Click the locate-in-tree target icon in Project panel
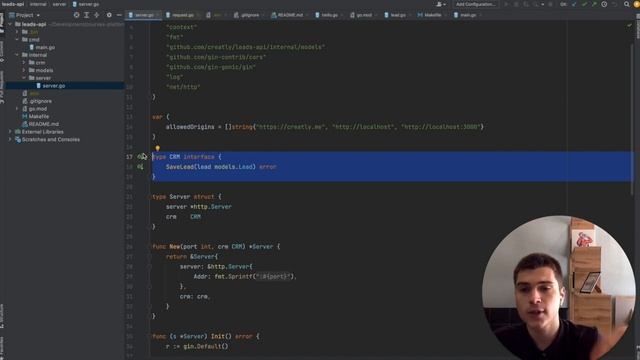The height and width of the screenshot is (360, 640). click(76, 15)
